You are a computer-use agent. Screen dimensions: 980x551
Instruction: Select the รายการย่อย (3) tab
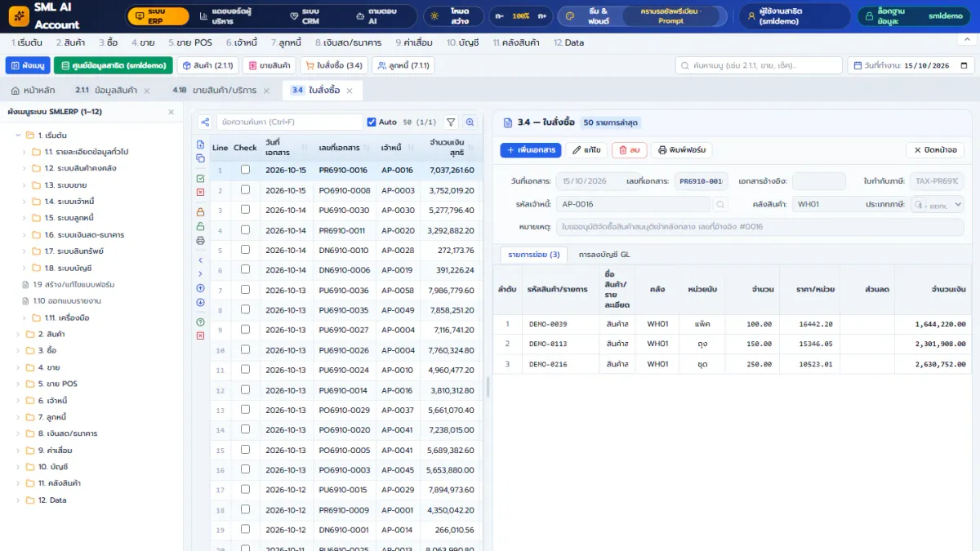coord(534,255)
